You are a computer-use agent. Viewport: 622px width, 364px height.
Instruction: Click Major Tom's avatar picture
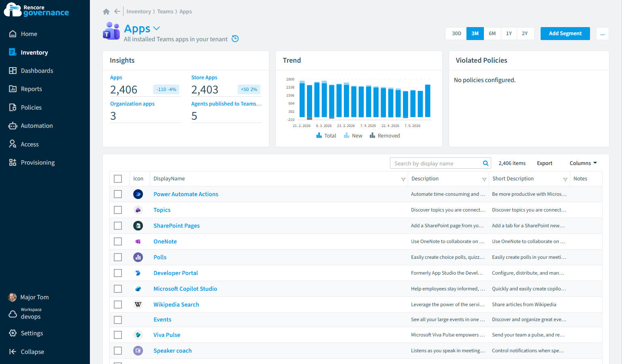point(13,297)
